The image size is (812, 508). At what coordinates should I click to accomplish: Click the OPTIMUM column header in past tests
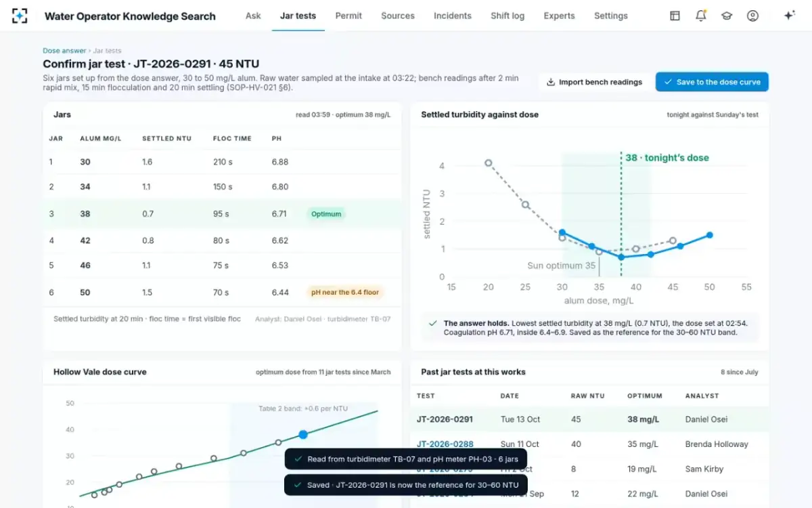click(x=644, y=396)
